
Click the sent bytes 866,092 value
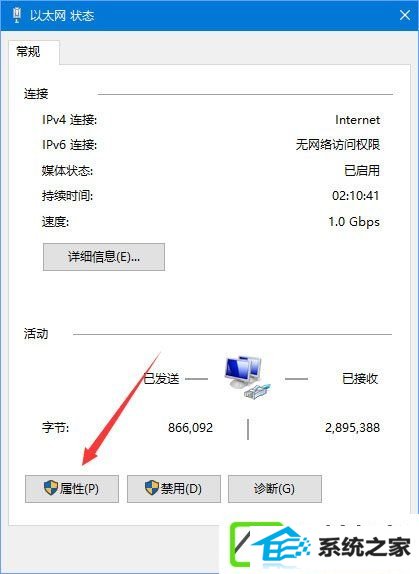click(190, 428)
